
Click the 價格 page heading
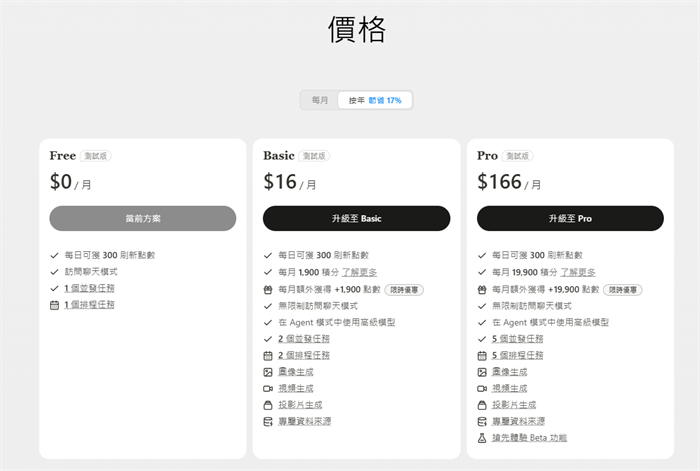[x=356, y=29]
